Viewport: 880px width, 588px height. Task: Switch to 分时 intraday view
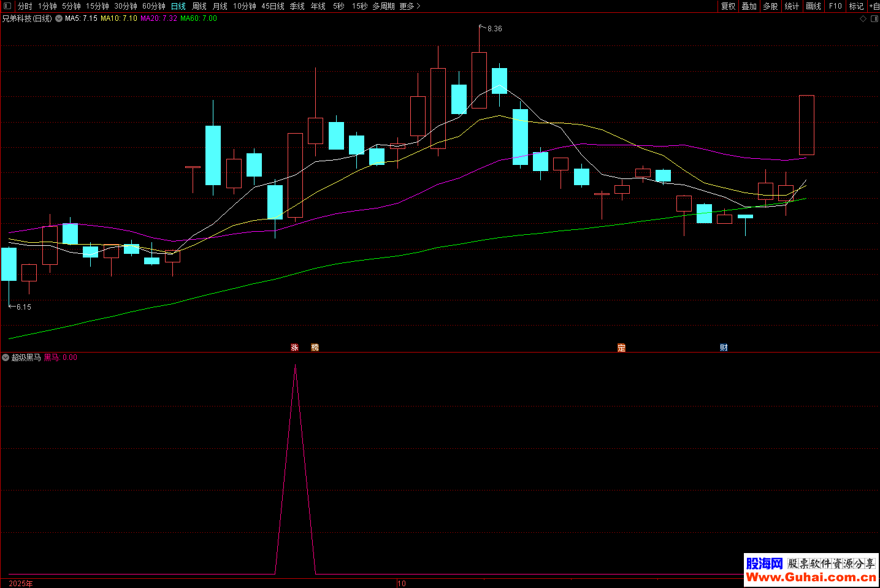pyautogui.click(x=25, y=6)
